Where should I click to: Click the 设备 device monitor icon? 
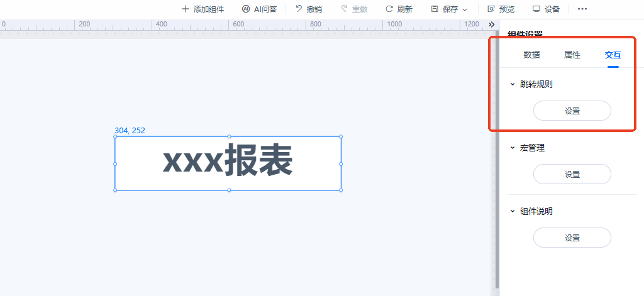536,9
